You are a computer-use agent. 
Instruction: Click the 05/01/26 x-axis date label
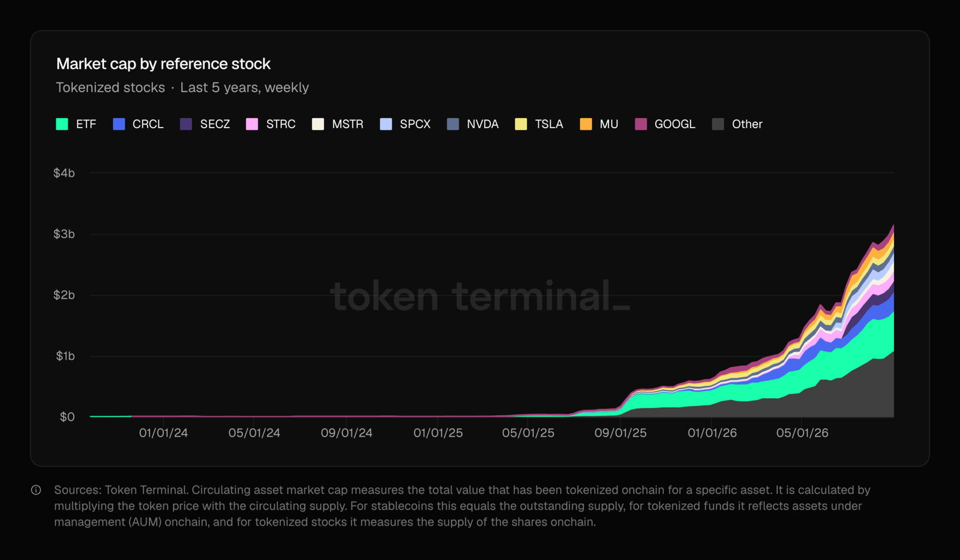tap(802, 433)
